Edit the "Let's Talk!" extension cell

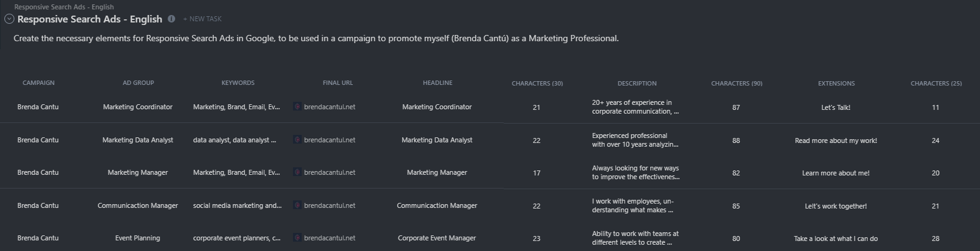(x=836, y=107)
